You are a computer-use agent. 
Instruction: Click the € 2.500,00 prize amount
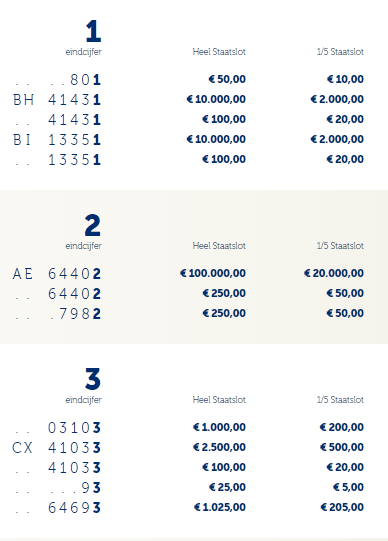point(219,447)
